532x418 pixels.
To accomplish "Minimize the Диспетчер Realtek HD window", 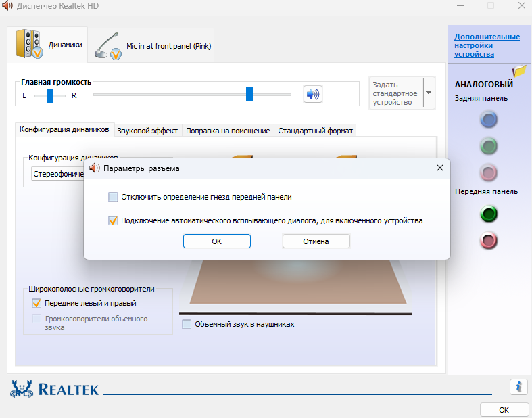I will coord(460,6).
